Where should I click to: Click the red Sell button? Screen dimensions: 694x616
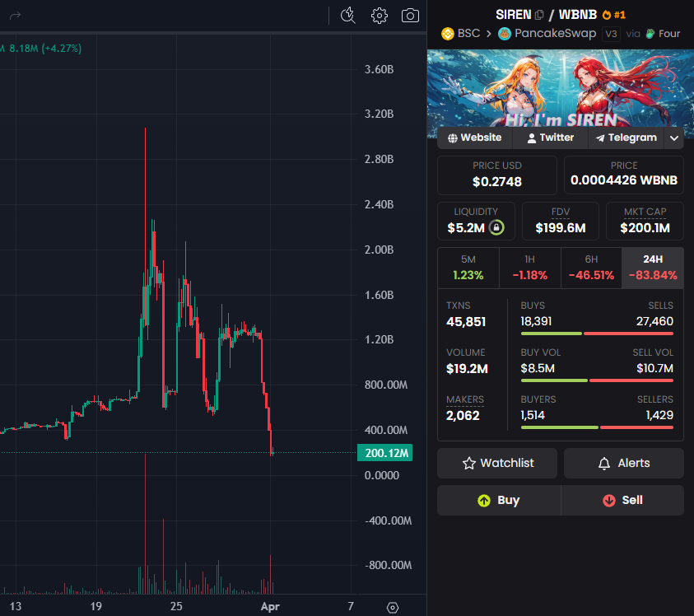pos(622,501)
